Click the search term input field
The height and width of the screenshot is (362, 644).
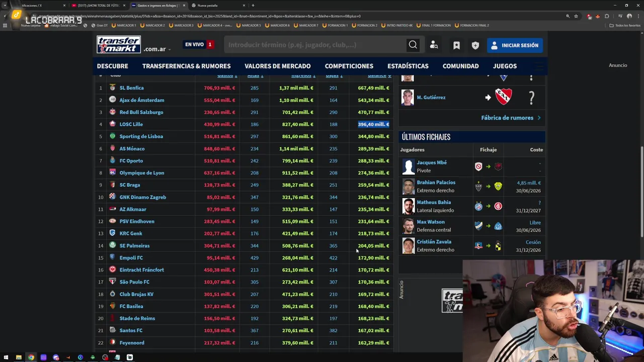click(315, 45)
